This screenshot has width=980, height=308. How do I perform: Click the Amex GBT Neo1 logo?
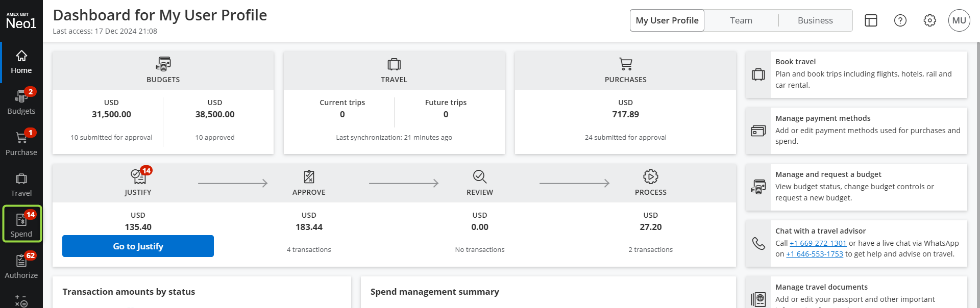(x=21, y=21)
